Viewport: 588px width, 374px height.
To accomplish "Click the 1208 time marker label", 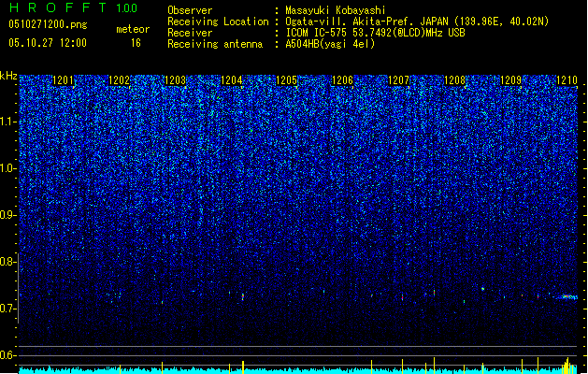I will coord(454,80).
